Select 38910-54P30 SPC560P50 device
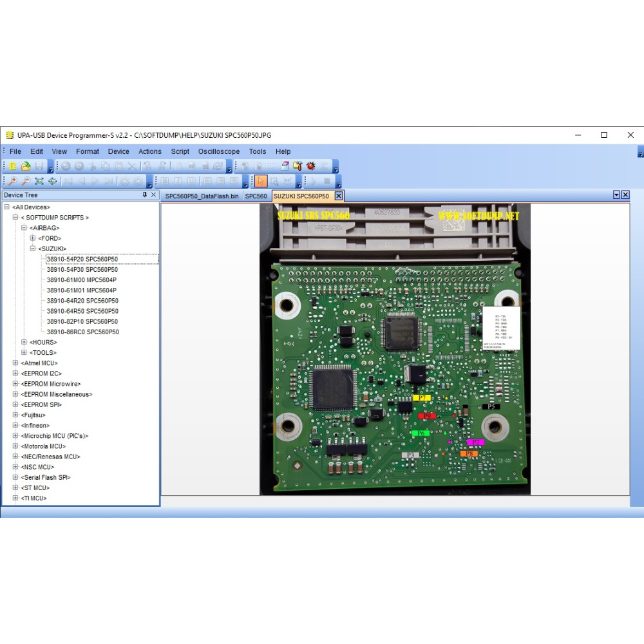This screenshot has width=644, height=644. point(82,269)
